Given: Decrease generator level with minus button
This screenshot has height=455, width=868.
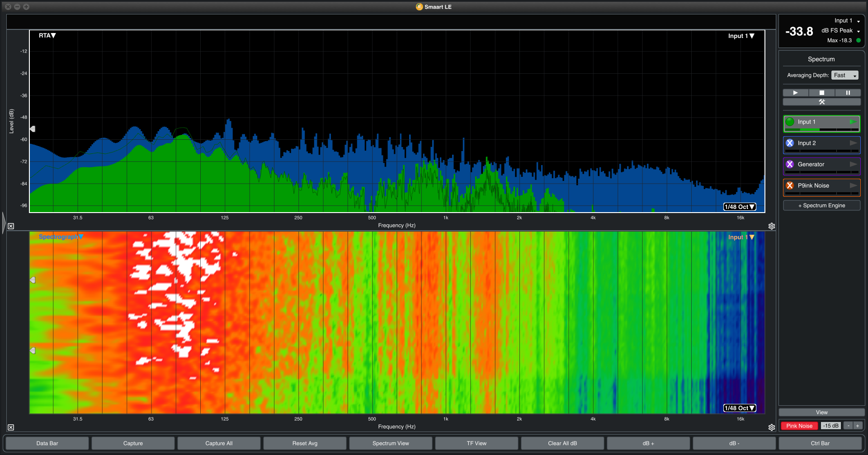Looking at the screenshot, I should click(849, 426).
